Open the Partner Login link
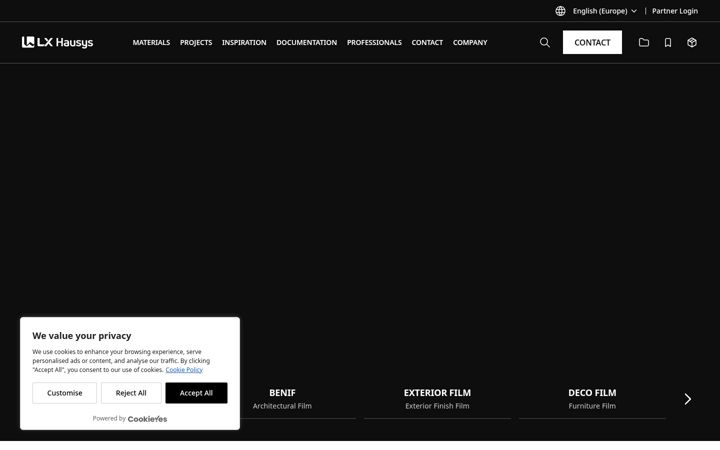Viewport: 720px width, 450px height. 675,11
